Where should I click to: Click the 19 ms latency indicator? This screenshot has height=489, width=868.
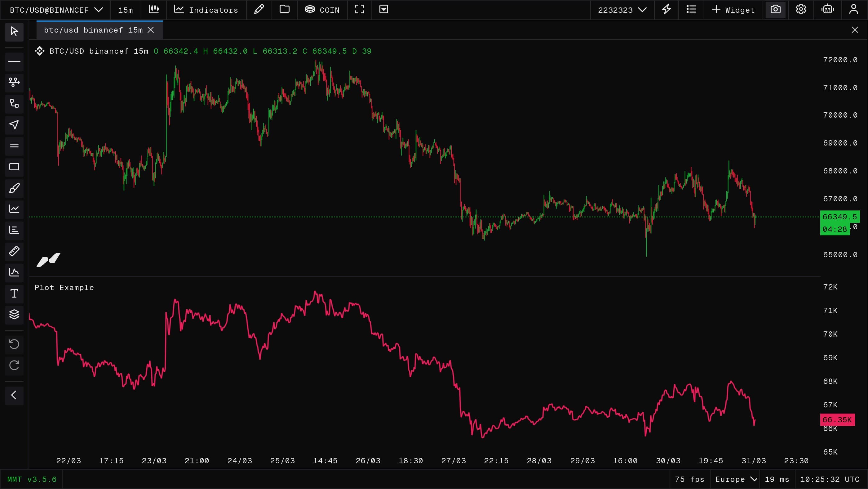pyautogui.click(x=777, y=479)
